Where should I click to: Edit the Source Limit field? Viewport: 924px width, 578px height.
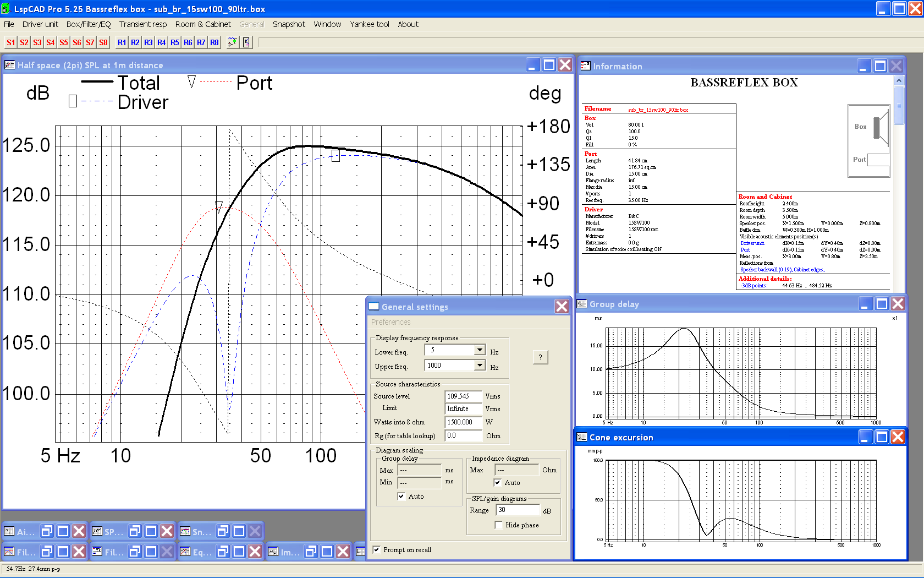pyautogui.click(x=463, y=408)
